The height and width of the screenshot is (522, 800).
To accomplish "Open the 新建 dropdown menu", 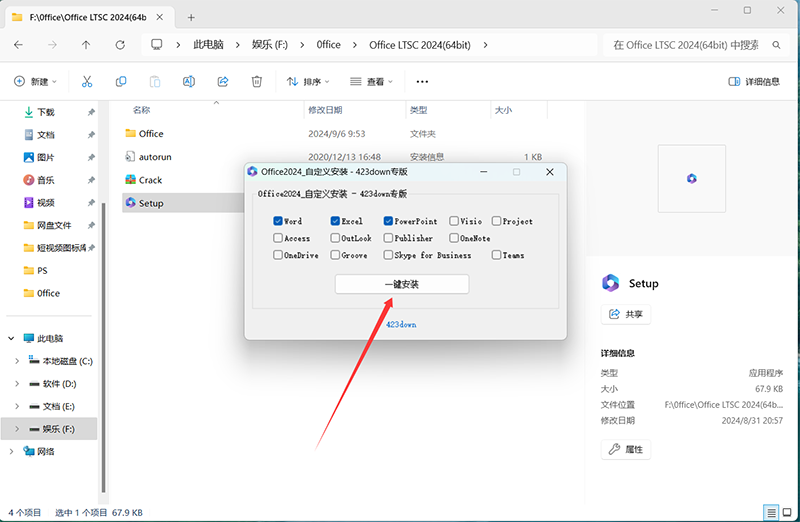I will pyautogui.click(x=36, y=81).
